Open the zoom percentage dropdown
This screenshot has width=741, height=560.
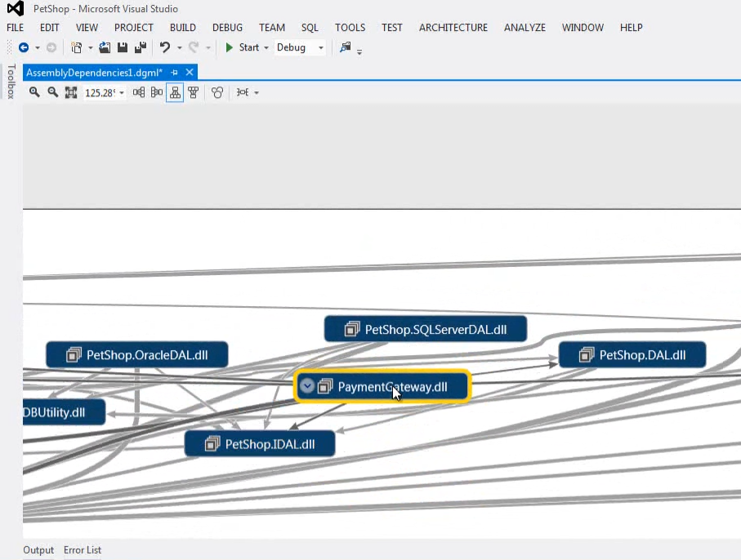coord(122,92)
